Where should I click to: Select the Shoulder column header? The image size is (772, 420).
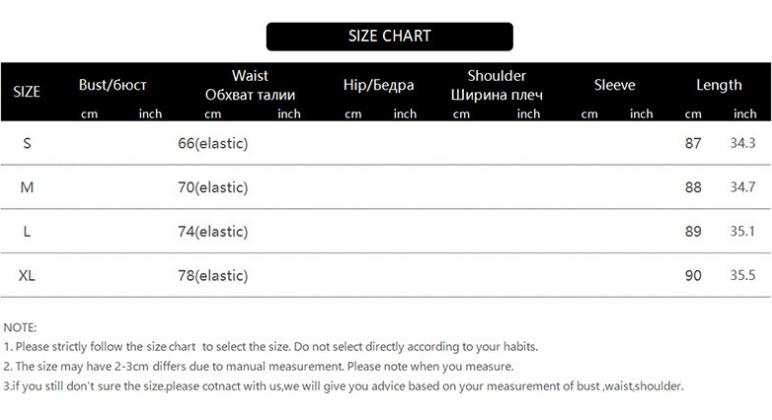click(496, 76)
